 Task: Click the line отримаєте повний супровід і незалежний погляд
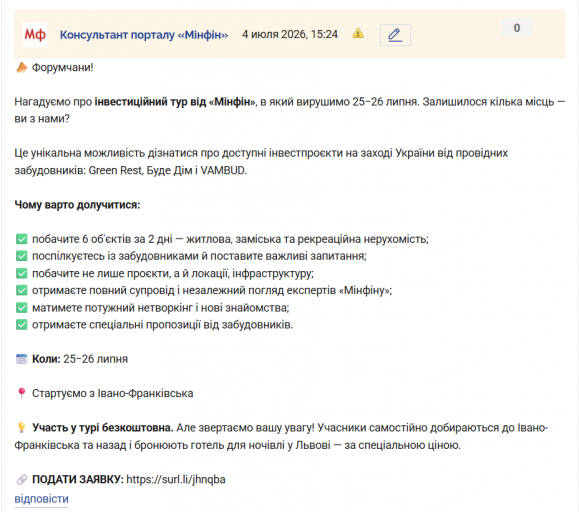212,291
